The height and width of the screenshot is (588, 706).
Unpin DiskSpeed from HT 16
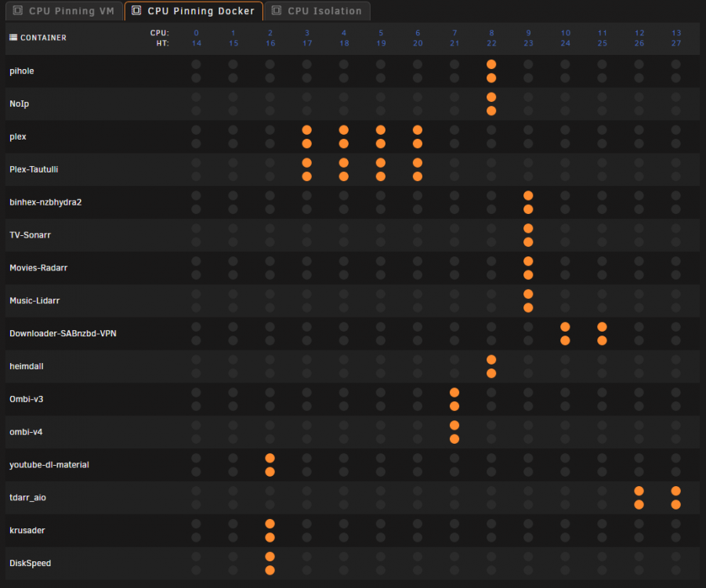(270, 570)
